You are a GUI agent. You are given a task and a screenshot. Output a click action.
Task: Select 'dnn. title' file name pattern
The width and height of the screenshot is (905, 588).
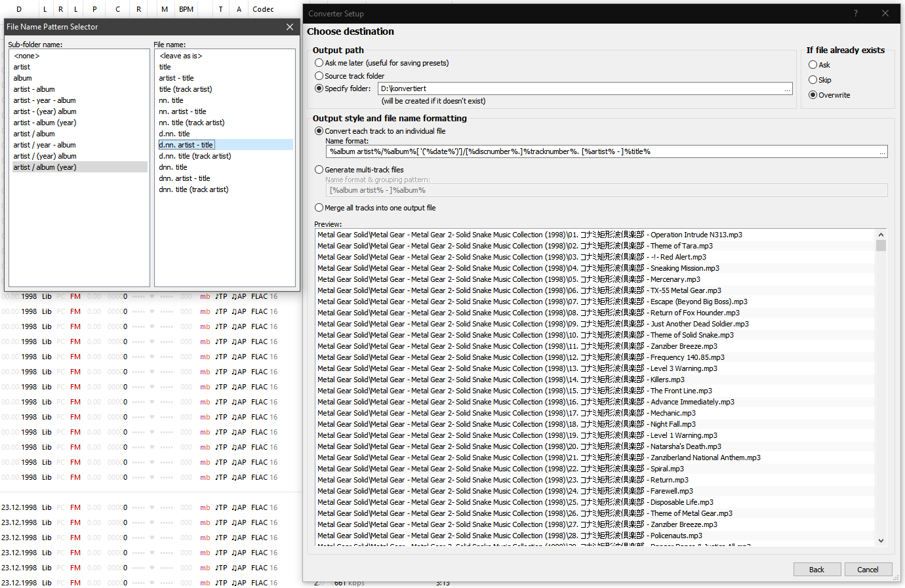[x=225, y=167]
